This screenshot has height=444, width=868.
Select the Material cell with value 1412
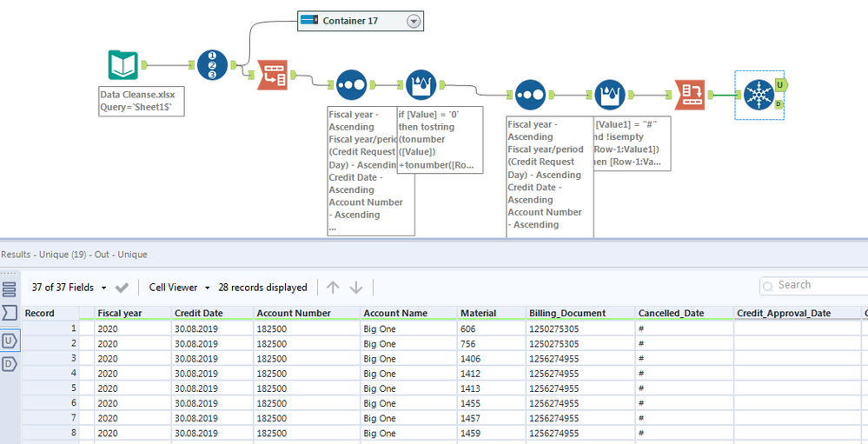tap(492, 373)
